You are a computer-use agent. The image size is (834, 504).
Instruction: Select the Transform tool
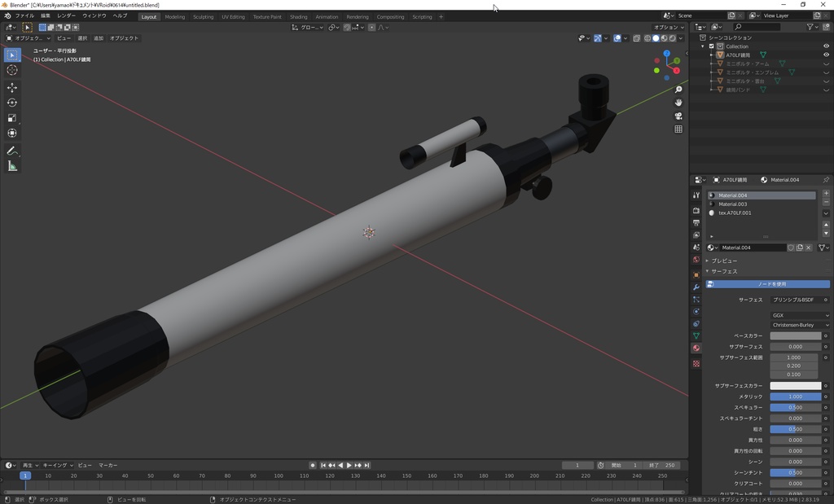[x=12, y=134]
